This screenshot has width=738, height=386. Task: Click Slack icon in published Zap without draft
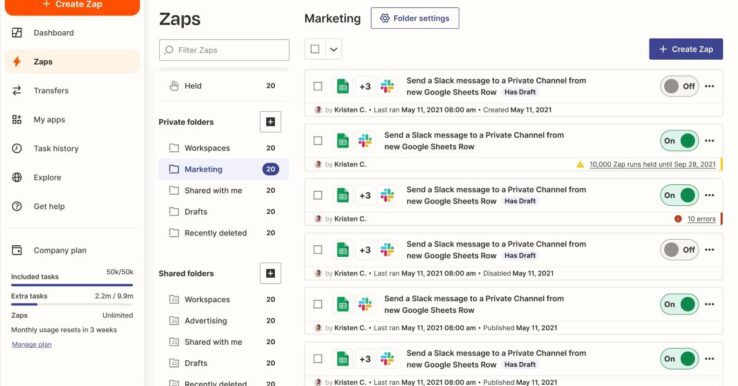[x=365, y=304]
